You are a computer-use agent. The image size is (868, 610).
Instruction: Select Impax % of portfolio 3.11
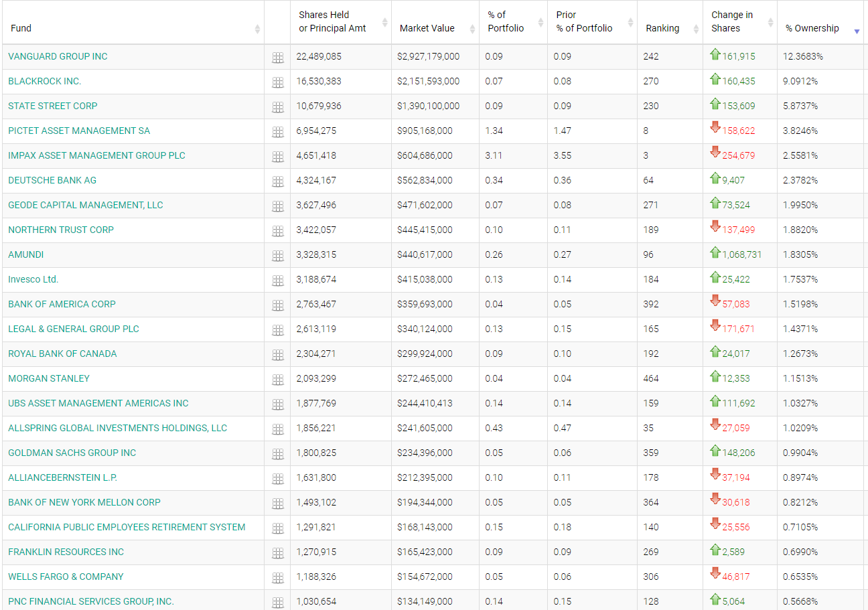494,155
